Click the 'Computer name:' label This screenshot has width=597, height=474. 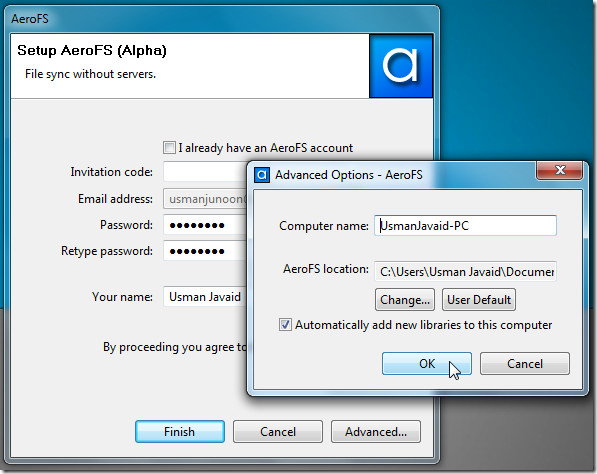click(324, 226)
